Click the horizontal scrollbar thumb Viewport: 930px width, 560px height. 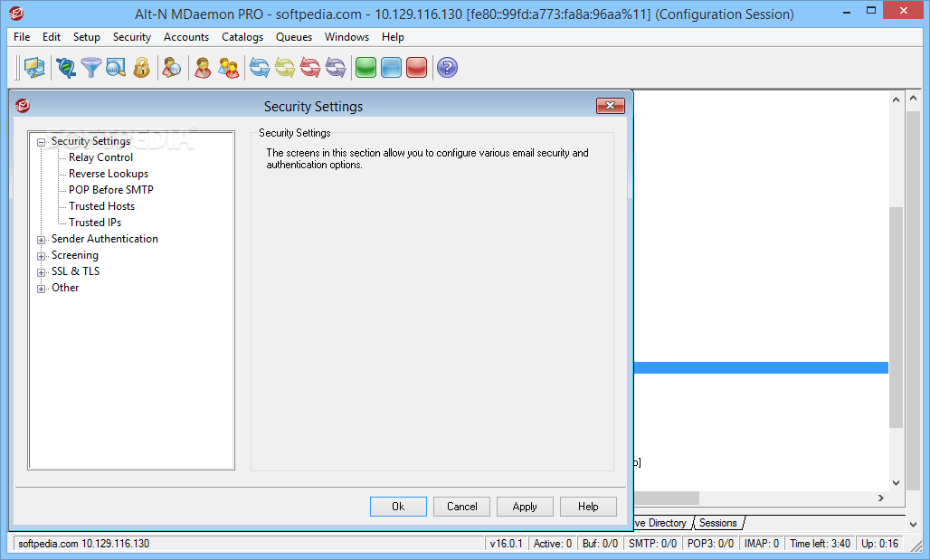(x=667, y=498)
